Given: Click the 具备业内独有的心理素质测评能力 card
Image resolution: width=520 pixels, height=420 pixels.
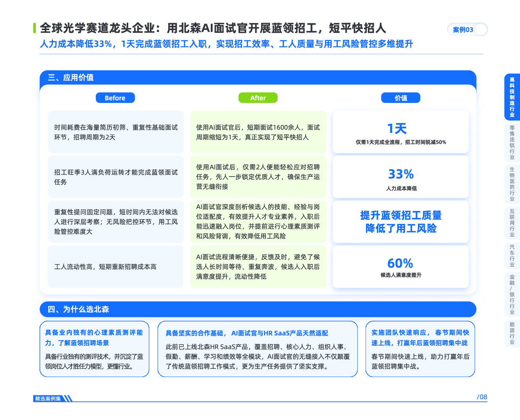Looking at the screenshot, I should 94,349.
